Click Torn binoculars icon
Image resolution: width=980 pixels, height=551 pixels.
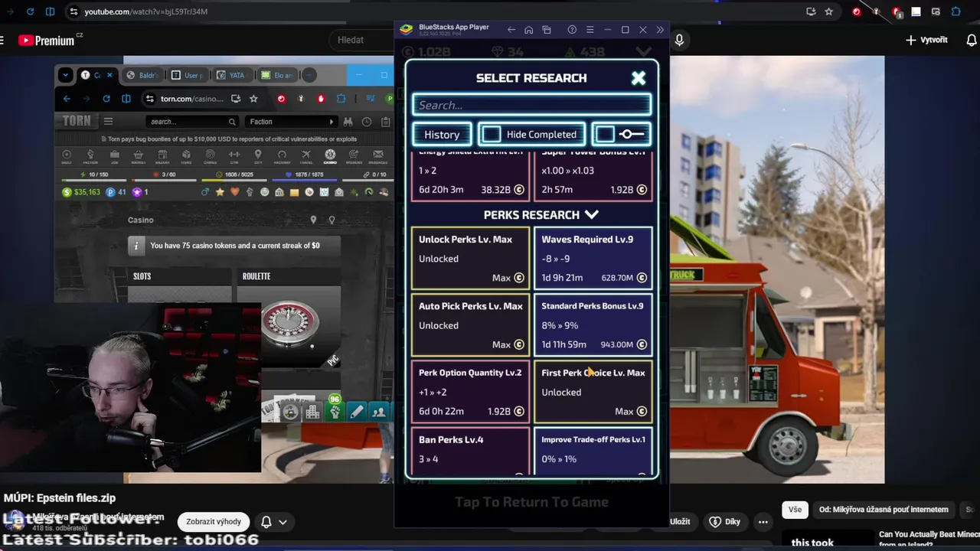[x=348, y=122]
